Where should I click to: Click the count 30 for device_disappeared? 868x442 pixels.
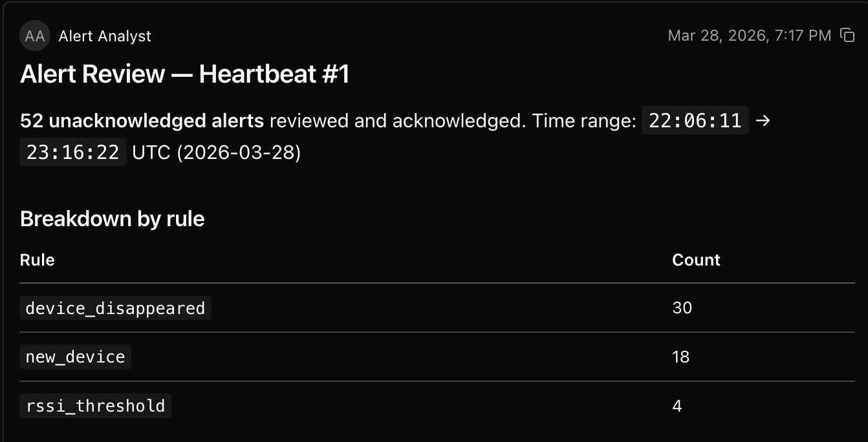coord(682,308)
